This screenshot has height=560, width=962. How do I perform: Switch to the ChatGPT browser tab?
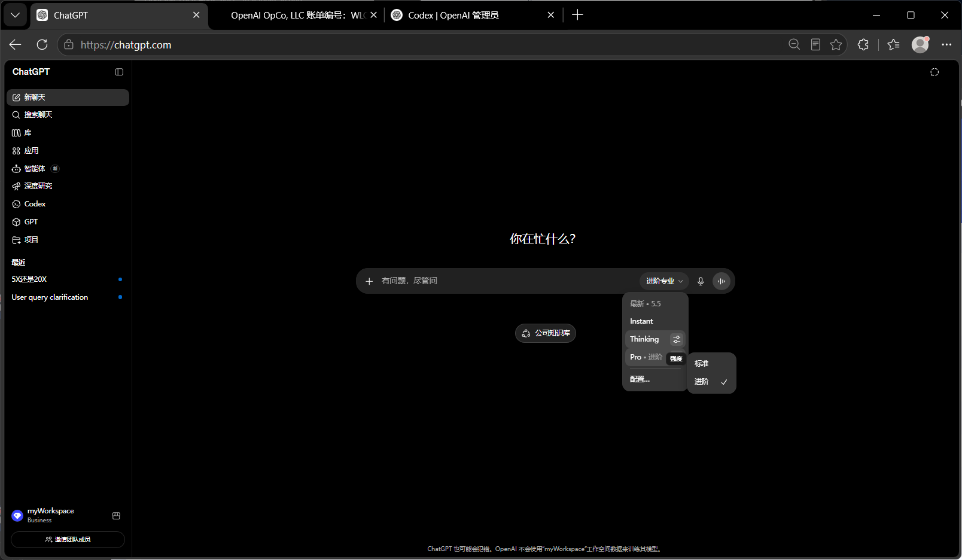119,16
